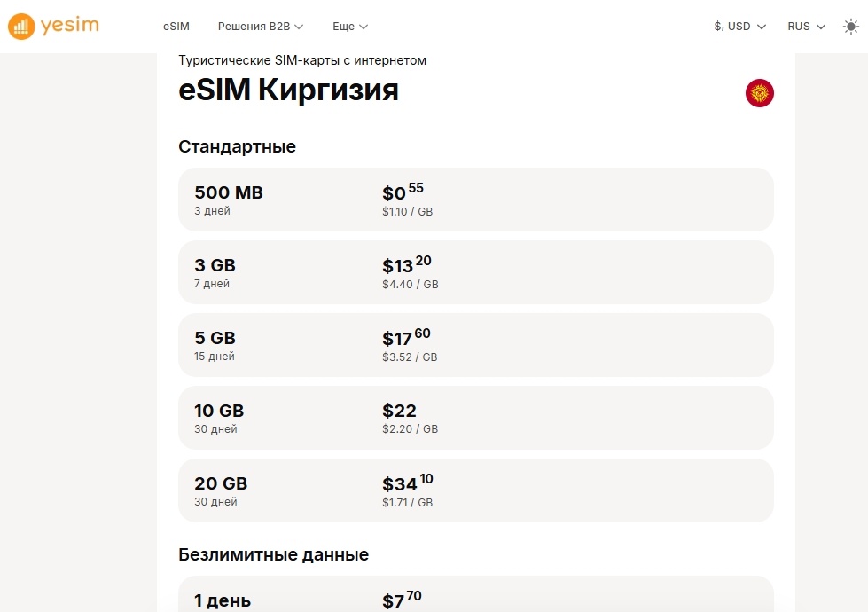
Task: Click the $1.10 per GB price label
Action: pos(410,211)
